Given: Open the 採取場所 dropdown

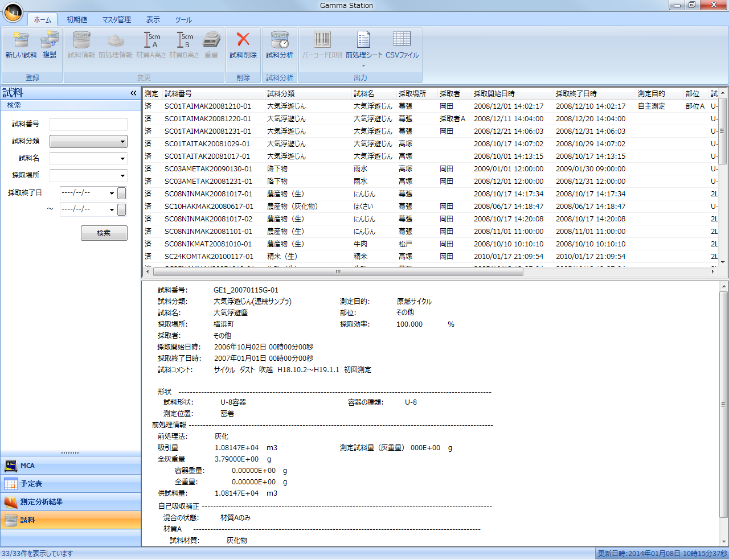Looking at the screenshot, I should click(x=88, y=175).
